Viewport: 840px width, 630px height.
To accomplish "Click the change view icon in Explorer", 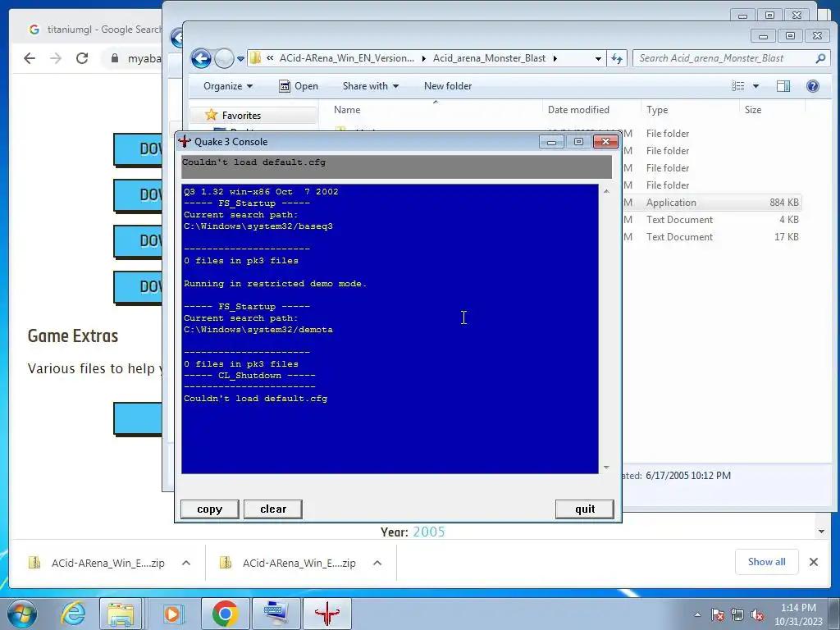I will pos(738,86).
